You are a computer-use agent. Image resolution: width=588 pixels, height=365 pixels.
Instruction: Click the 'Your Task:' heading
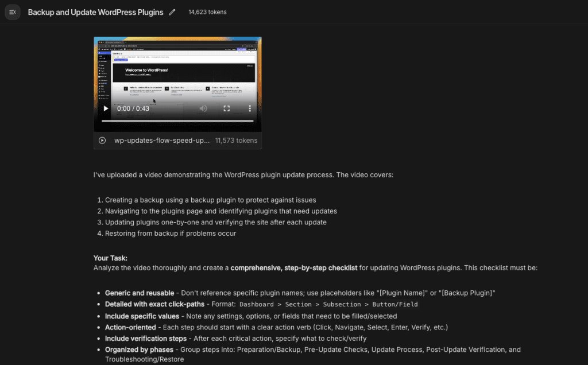tap(110, 258)
